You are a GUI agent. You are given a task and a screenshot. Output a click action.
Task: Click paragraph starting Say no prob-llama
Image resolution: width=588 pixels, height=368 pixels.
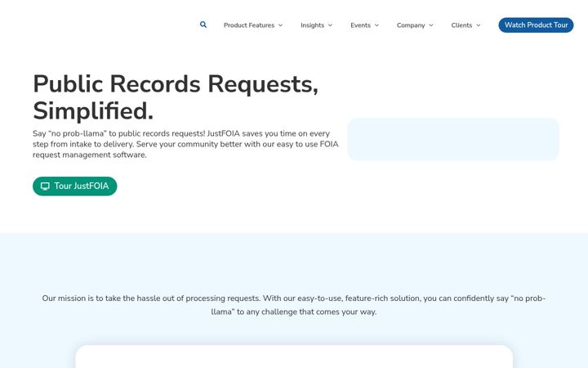point(185,144)
